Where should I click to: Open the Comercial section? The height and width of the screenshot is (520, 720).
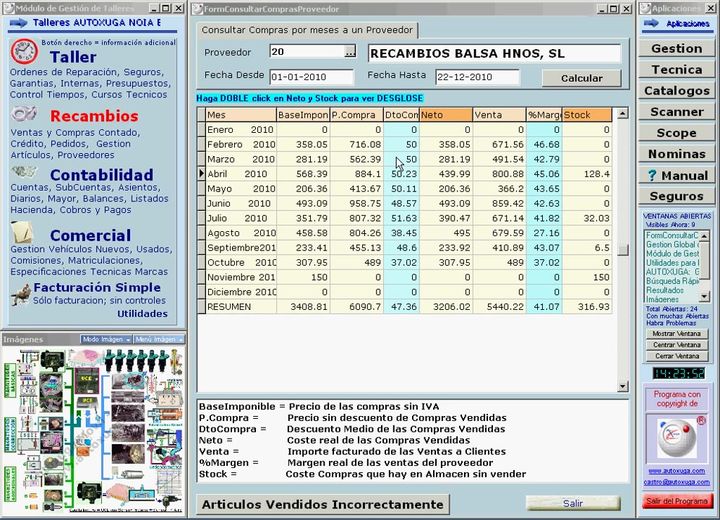90,235
